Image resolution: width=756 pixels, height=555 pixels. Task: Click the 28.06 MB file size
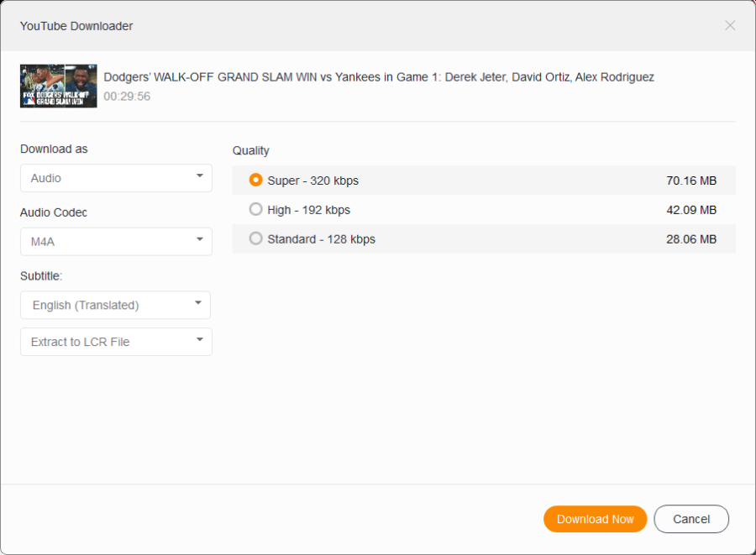(x=691, y=239)
